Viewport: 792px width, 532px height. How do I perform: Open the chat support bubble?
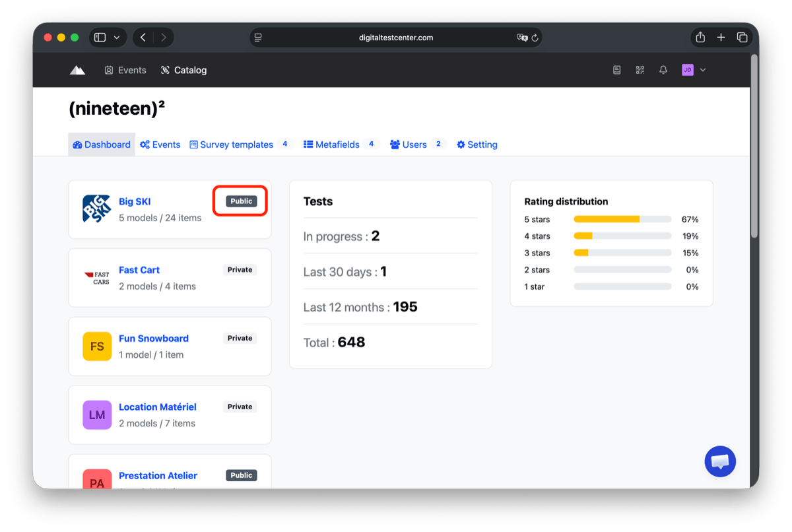(x=720, y=461)
